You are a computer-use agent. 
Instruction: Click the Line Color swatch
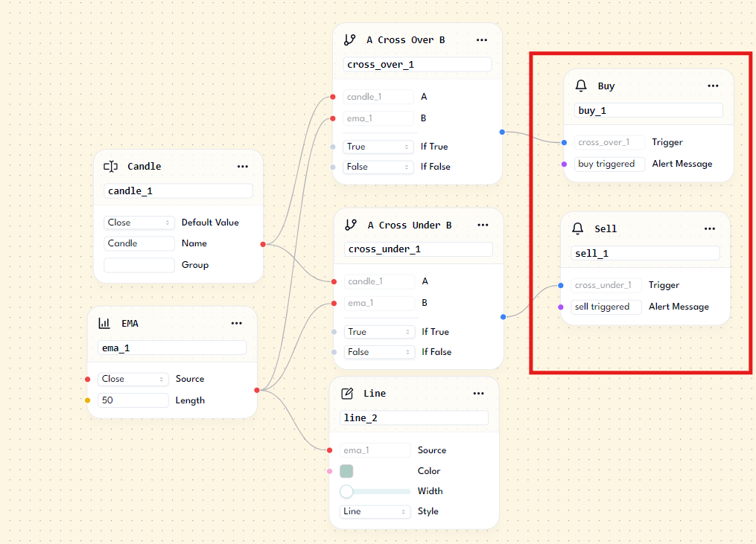(x=346, y=471)
